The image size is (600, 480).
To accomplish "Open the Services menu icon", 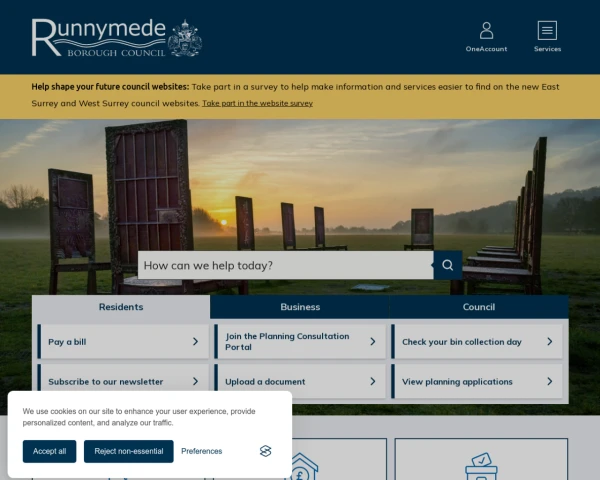I will [x=547, y=30].
